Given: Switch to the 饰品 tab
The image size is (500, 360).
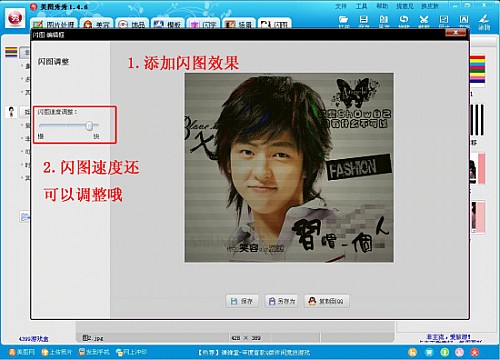Looking at the screenshot, I should (132, 24).
